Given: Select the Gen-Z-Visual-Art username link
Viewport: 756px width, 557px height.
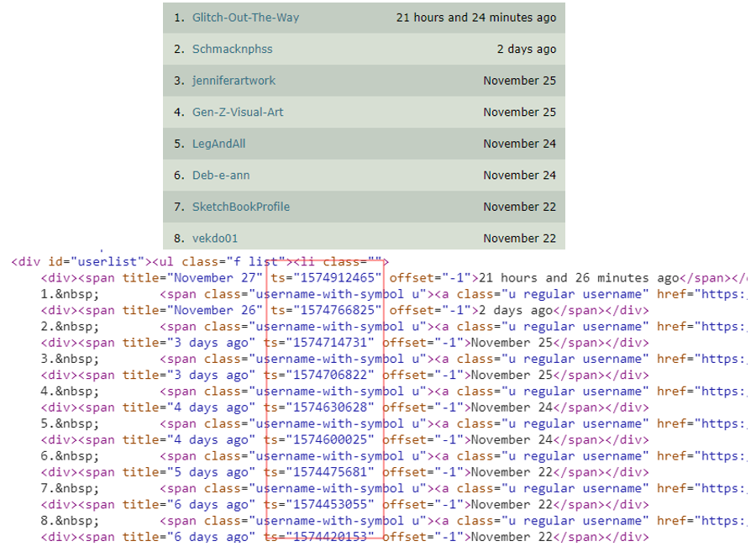Looking at the screenshot, I should [x=238, y=112].
